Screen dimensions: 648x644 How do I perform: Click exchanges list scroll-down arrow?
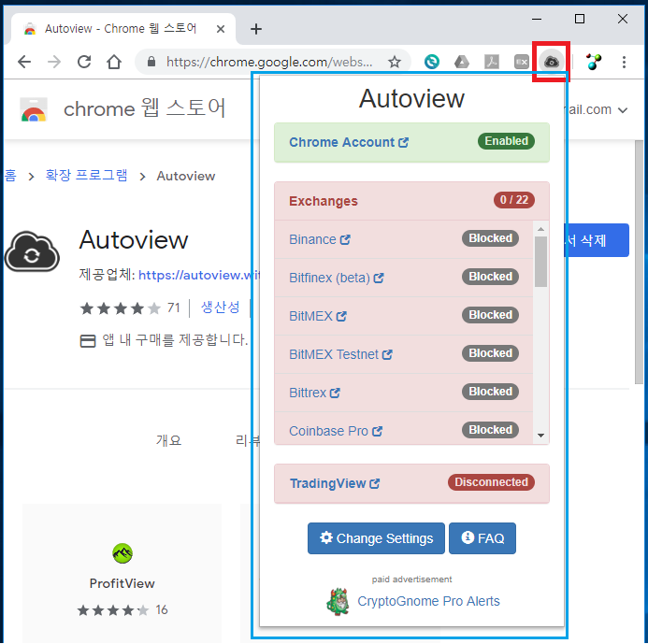pos(541,436)
